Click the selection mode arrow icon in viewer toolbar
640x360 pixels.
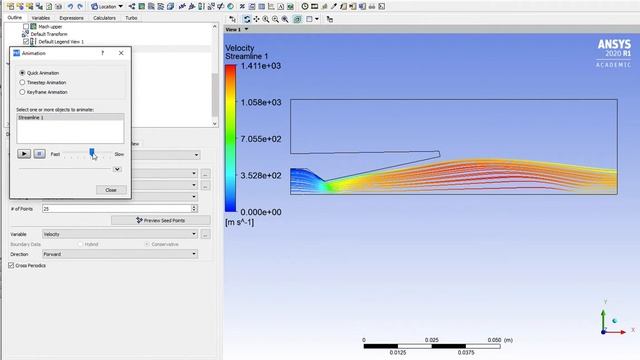pos(233,19)
